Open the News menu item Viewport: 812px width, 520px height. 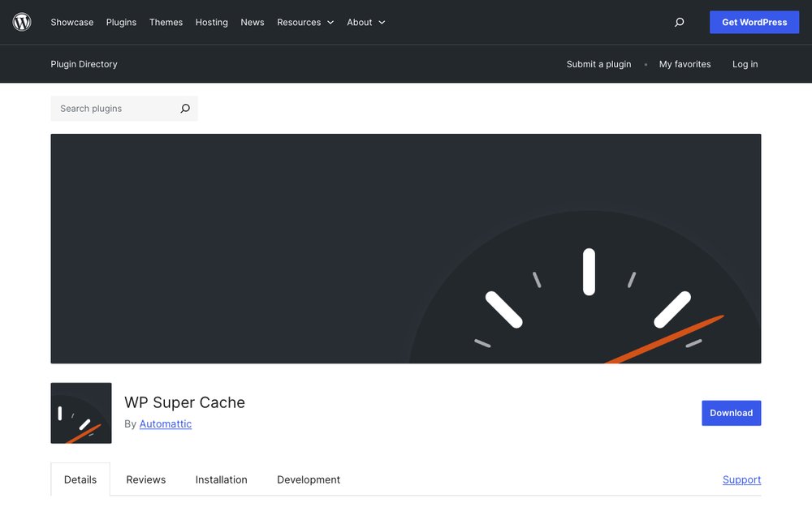click(x=253, y=22)
